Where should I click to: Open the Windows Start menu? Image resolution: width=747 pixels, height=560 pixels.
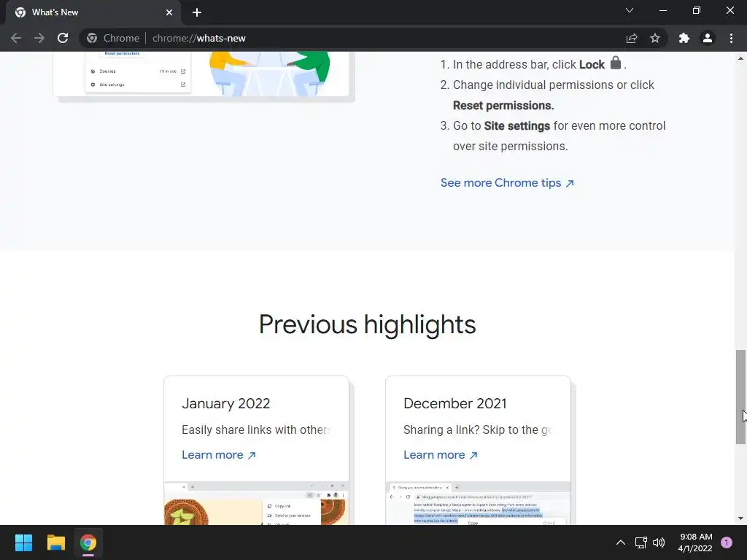point(23,542)
